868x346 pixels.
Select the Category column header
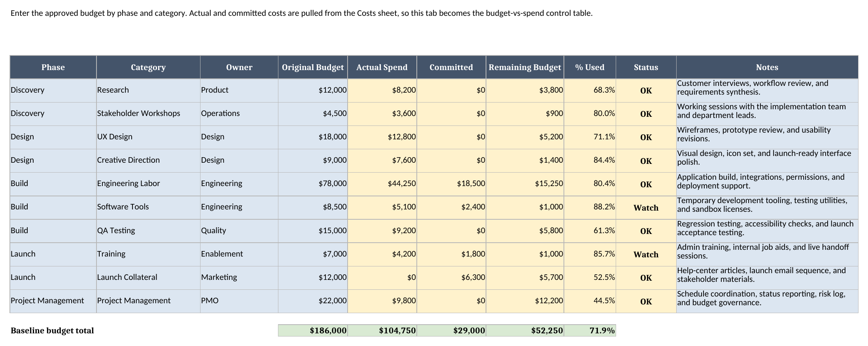[148, 67]
